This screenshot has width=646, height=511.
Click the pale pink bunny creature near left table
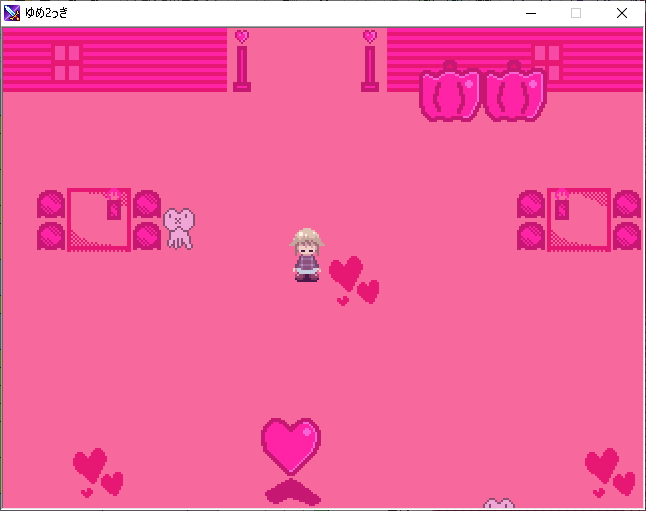click(x=179, y=229)
